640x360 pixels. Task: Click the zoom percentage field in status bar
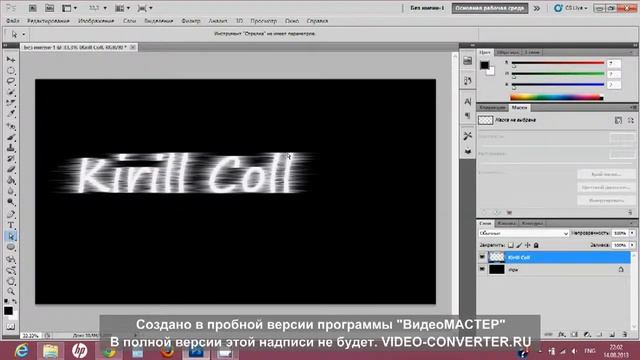(30, 336)
